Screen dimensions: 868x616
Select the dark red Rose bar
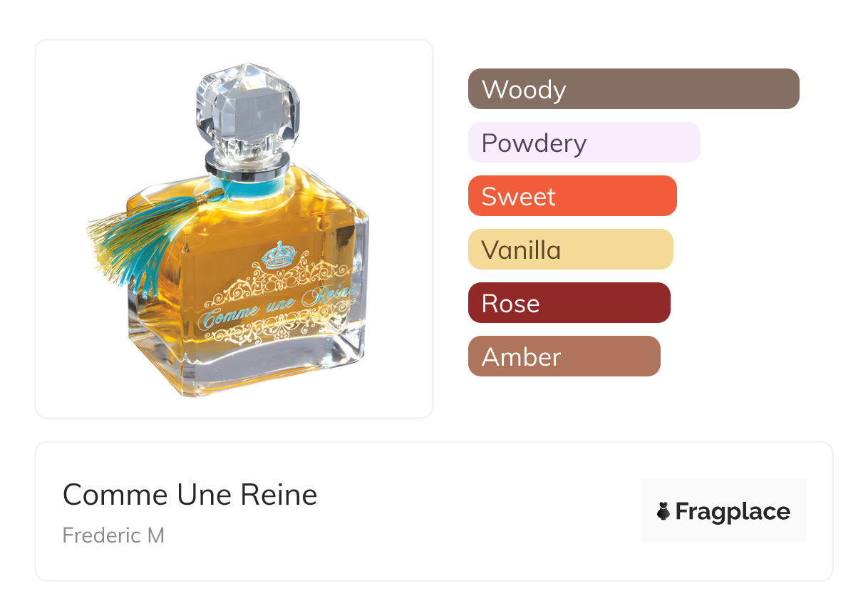tap(569, 303)
